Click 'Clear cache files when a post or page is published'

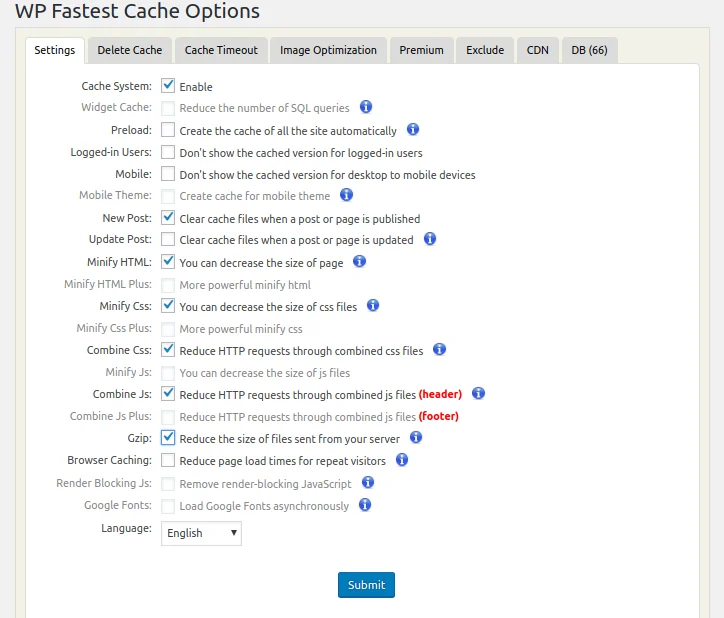[300, 219]
